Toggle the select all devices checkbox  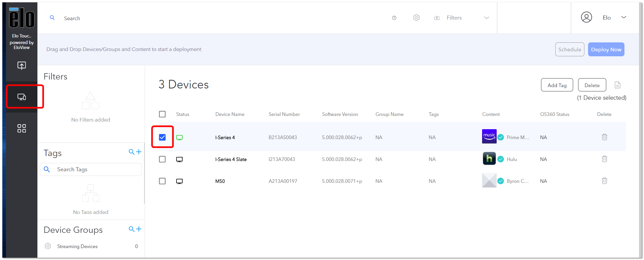pos(162,114)
